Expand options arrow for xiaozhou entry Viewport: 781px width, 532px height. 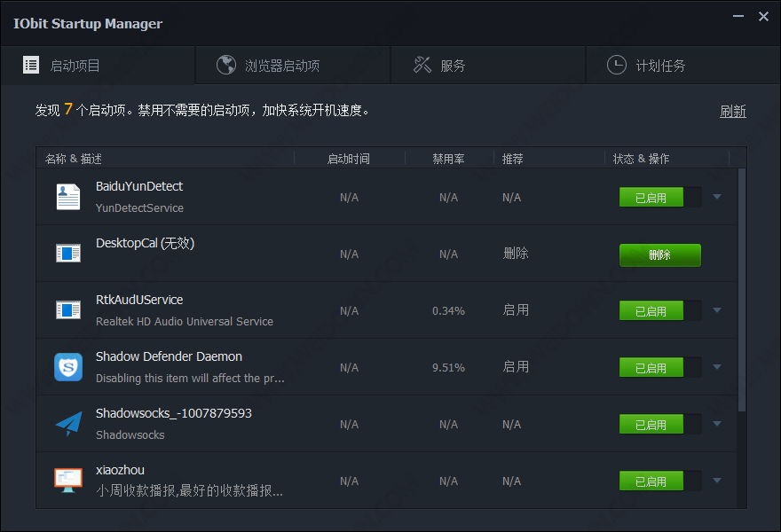click(x=717, y=481)
